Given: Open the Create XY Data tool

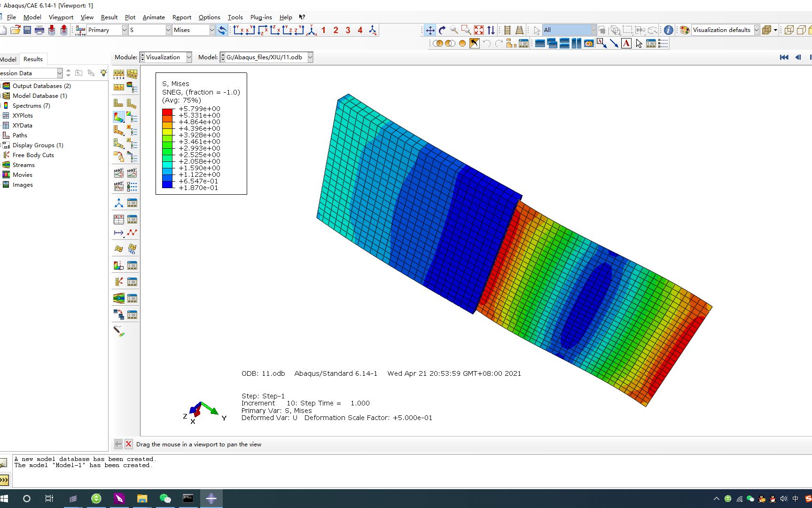Looking at the screenshot, I should coord(118,219).
